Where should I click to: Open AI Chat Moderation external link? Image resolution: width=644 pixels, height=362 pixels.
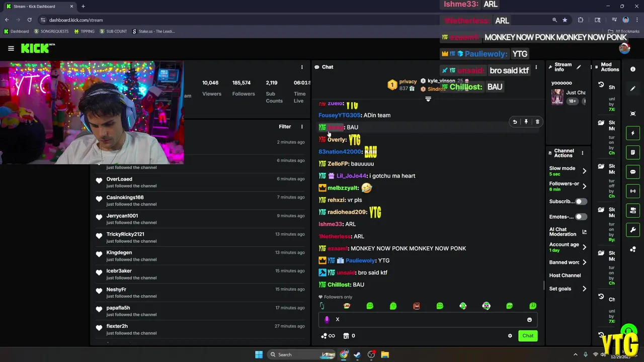click(x=584, y=232)
